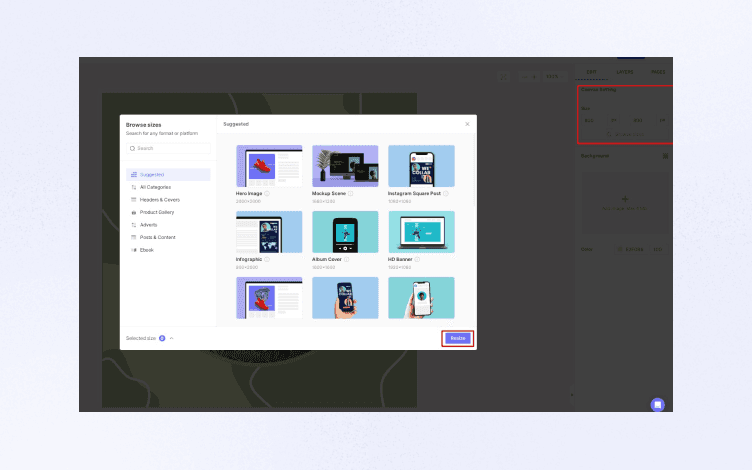Pick the Mockup Scene thumbnail

[345, 166]
